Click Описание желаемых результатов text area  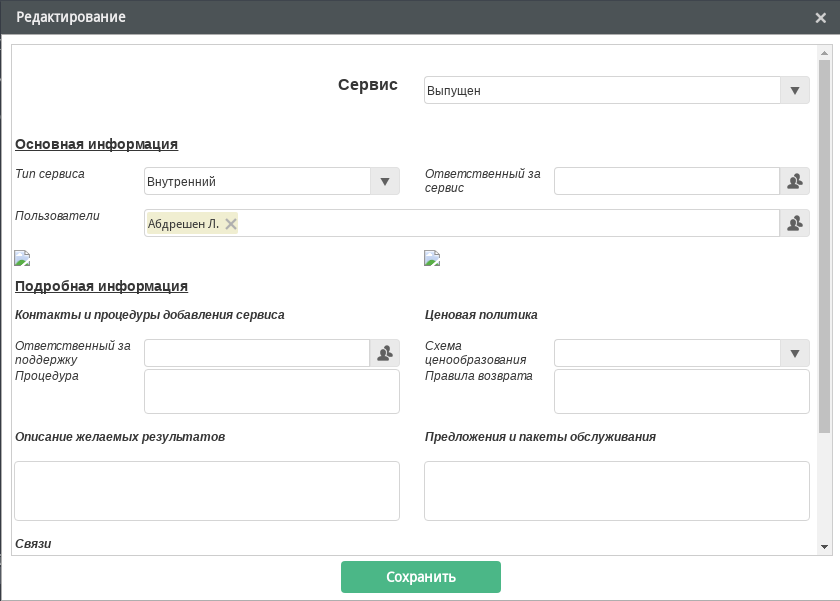(207, 491)
